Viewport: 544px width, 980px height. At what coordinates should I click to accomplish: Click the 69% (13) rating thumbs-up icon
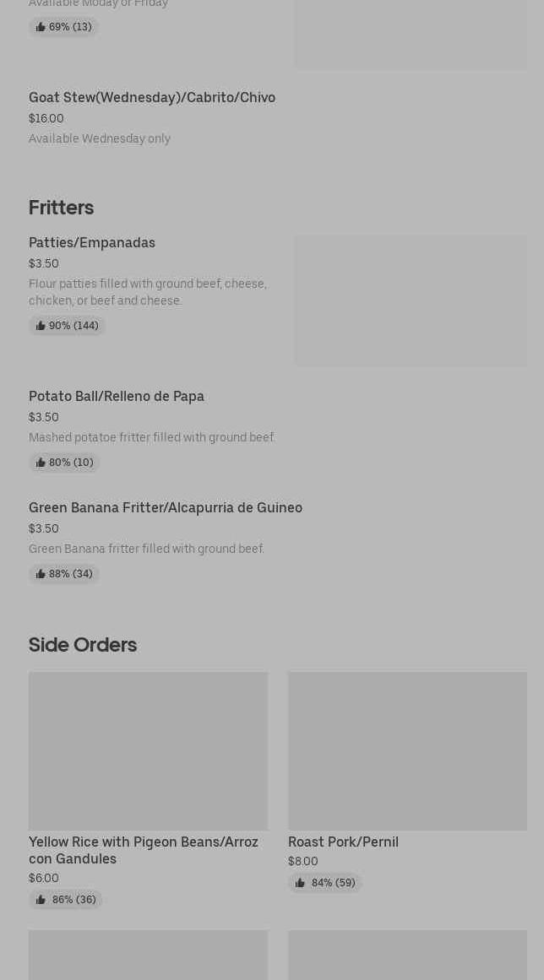[41, 27]
